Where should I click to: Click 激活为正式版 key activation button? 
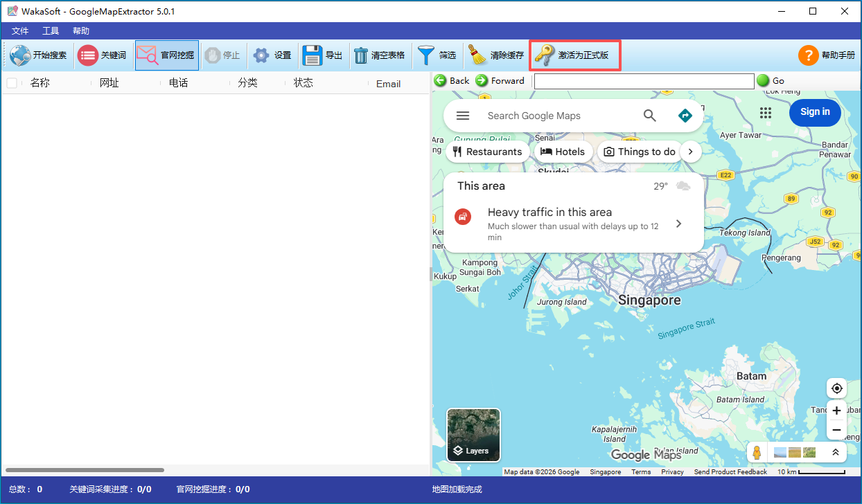[574, 55]
